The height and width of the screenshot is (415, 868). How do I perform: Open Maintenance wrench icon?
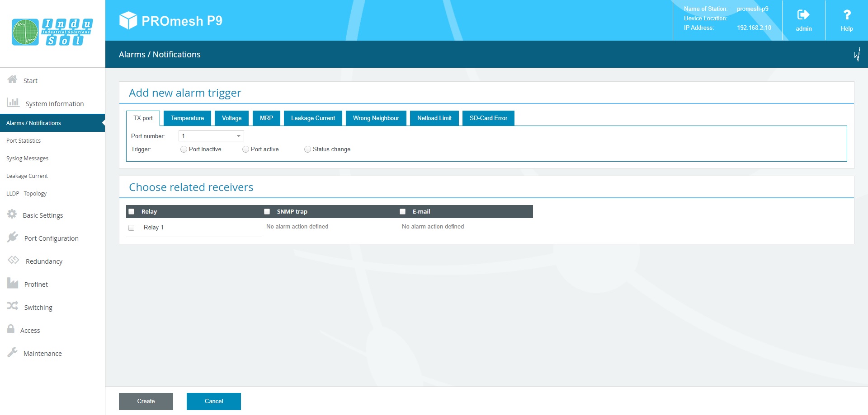click(12, 352)
